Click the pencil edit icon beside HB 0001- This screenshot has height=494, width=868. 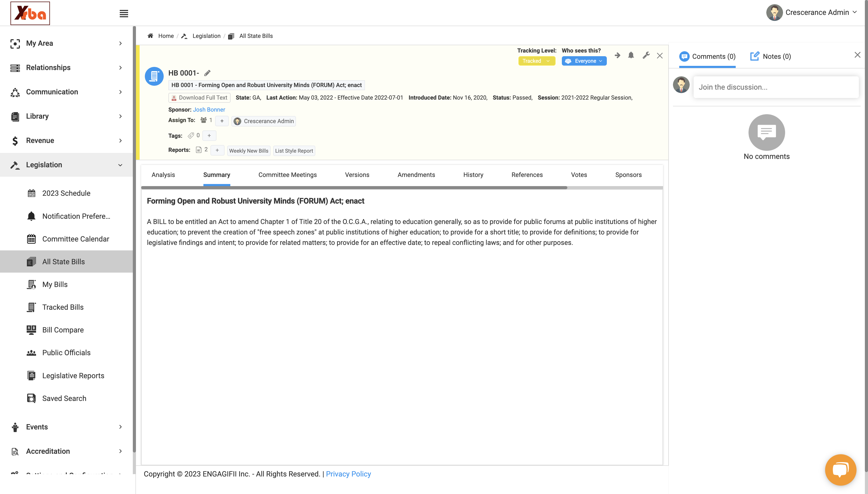tap(207, 73)
